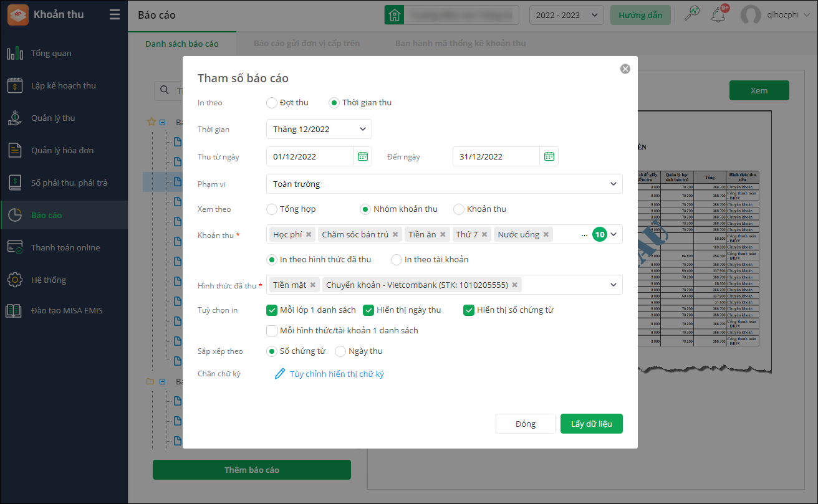Open calendar picker for Thu từ ngày
This screenshot has height=504, width=818.
[x=363, y=156]
